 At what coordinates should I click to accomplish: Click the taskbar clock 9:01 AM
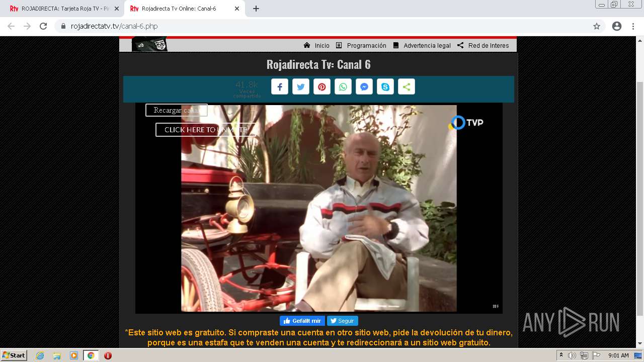(618, 355)
